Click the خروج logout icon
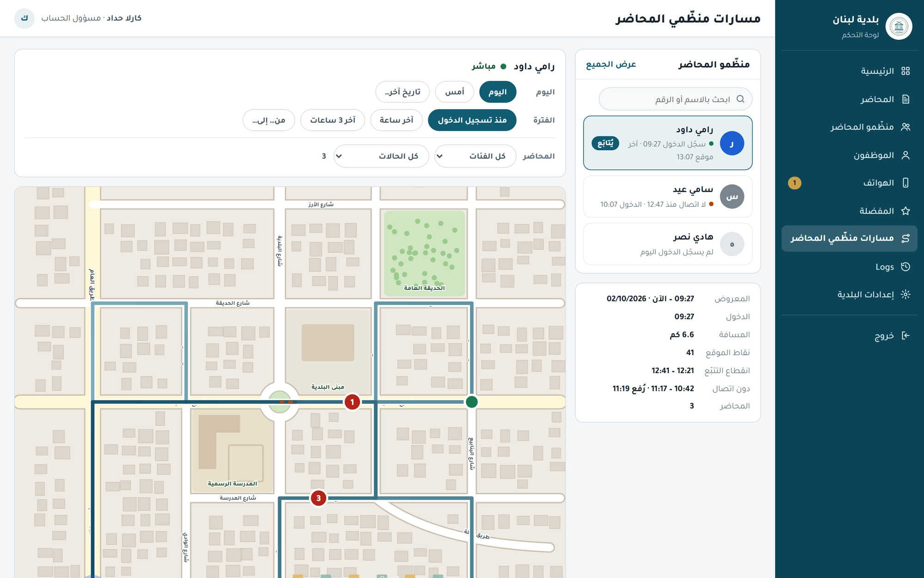This screenshot has width=924, height=578. point(906,335)
